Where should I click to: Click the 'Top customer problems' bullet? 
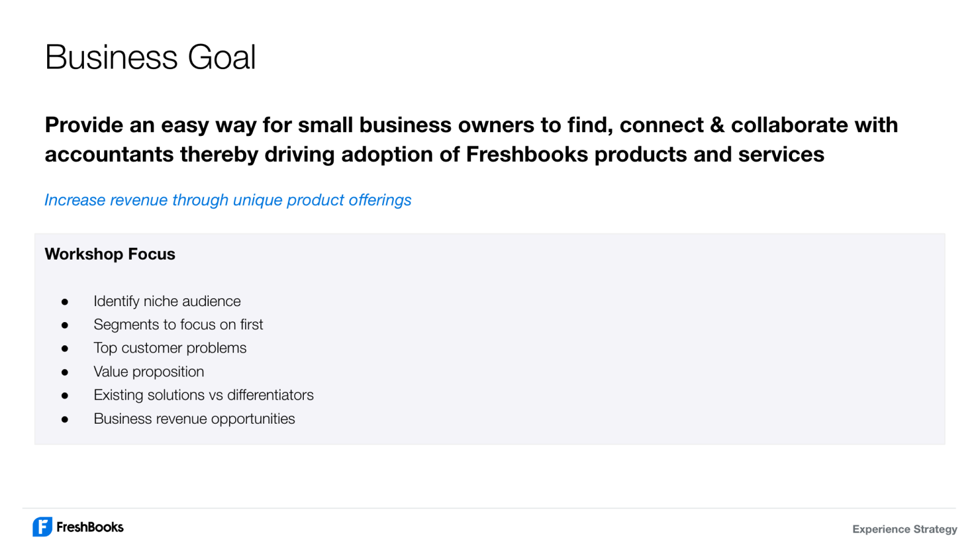[170, 348]
